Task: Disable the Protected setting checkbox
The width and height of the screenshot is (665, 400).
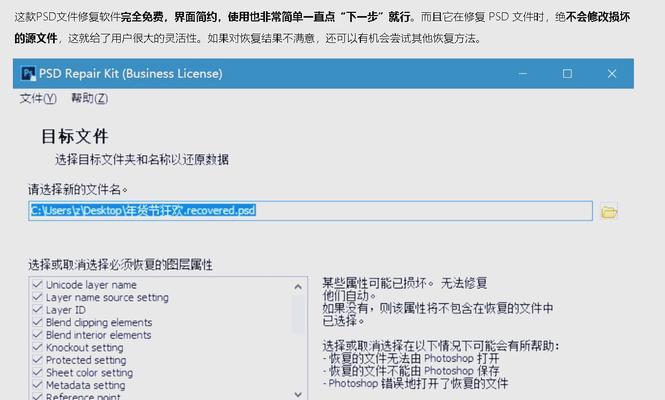Action: coord(37,360)
